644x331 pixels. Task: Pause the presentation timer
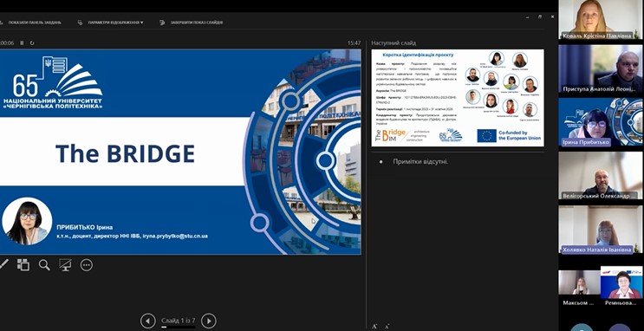(x=23, y=42)
